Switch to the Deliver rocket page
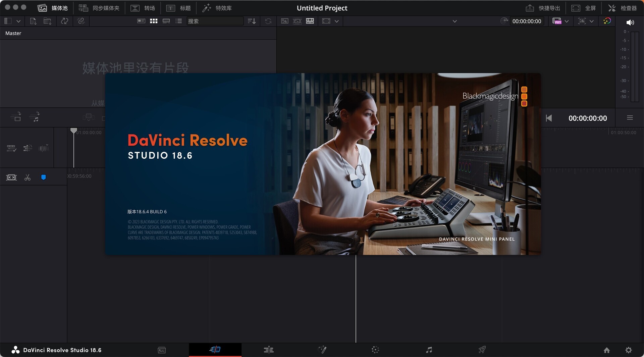The height and width of the screenshot is (357, 644). pos(482,350)
